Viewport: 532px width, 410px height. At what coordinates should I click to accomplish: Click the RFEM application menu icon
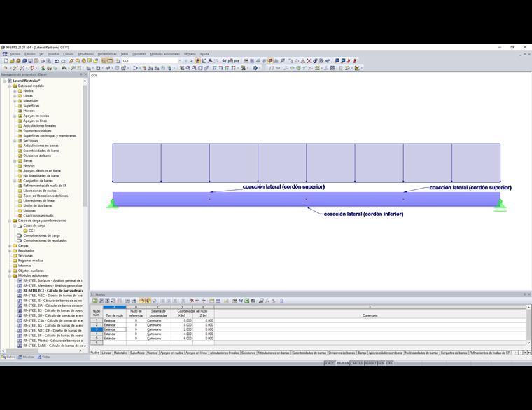coord(5,54)
